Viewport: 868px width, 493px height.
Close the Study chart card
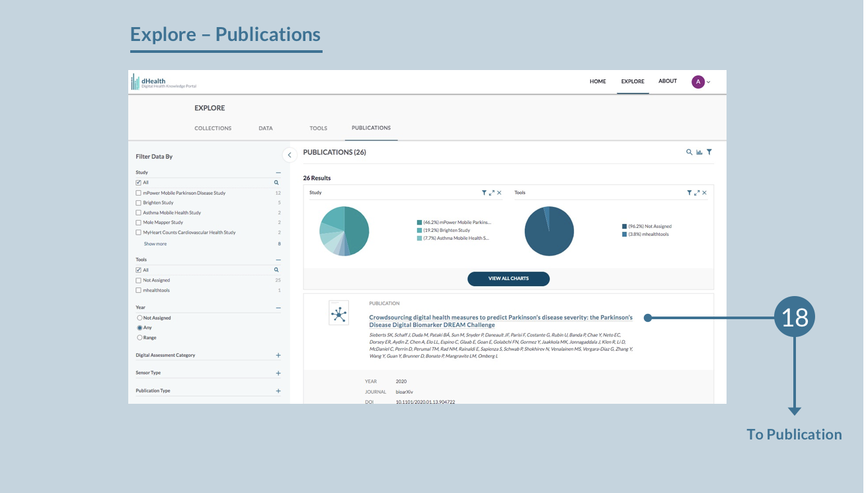point(499,193)
